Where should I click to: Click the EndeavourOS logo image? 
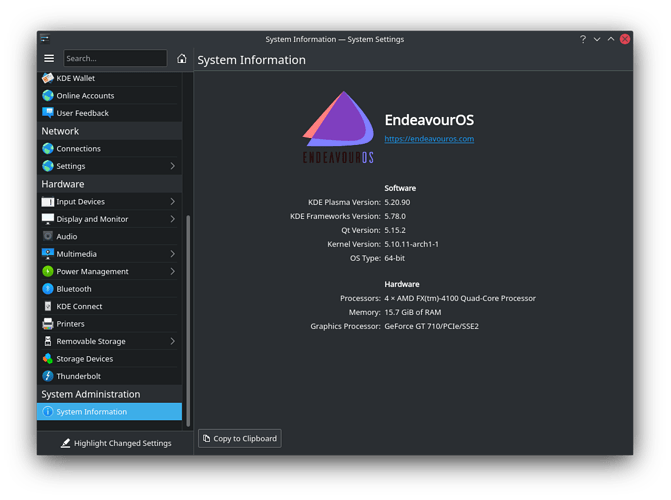[338, 128]
